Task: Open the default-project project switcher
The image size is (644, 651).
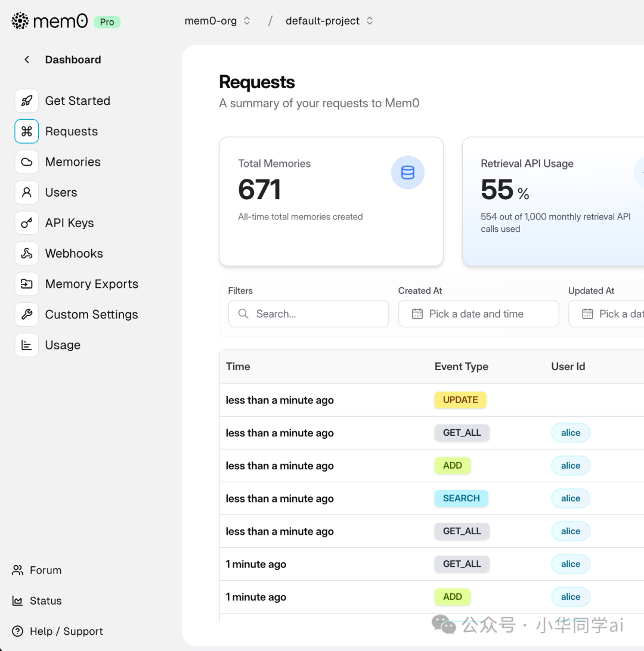Action: (329, 21)
